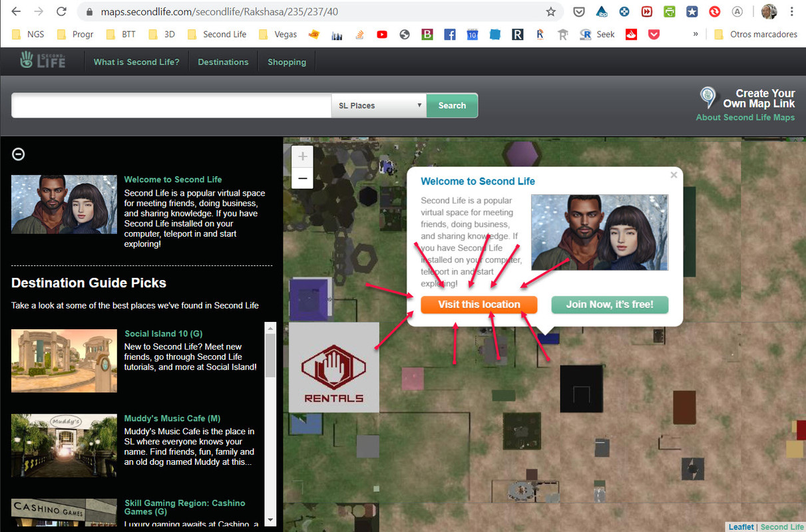Open the calendar bookmark showing 10

click(x=472, y=35)
